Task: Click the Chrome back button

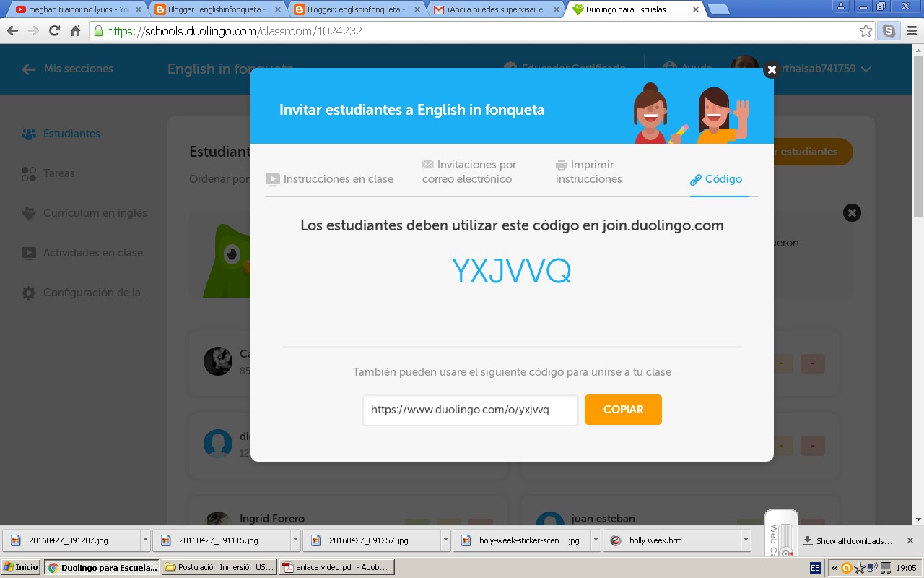Action: (x=12, y=31)
